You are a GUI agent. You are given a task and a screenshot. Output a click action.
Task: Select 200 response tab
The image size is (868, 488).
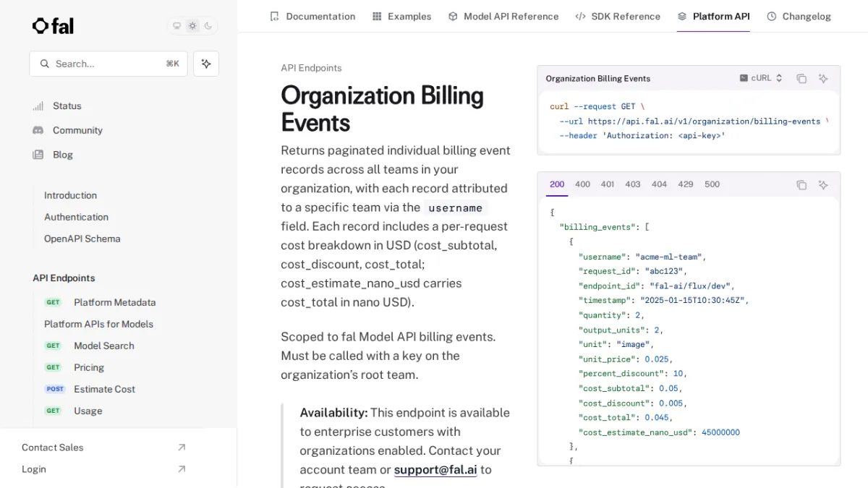pyautogui.click(x=557, y=184)
